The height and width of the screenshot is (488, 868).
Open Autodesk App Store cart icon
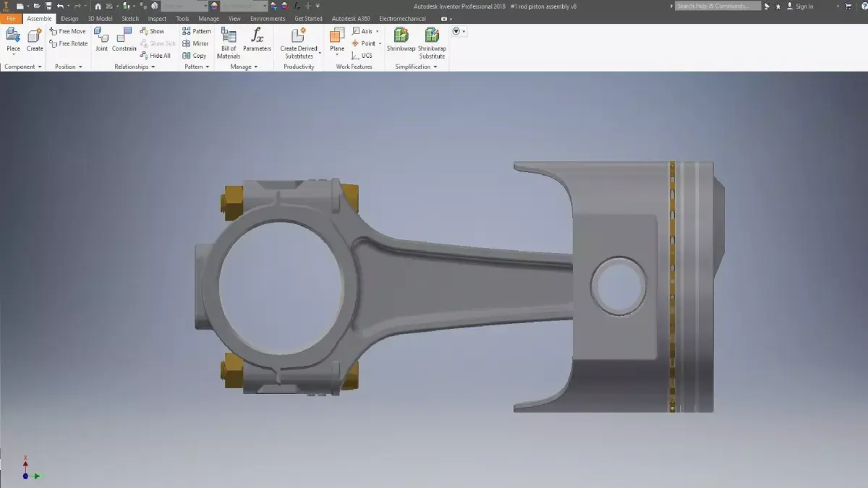(848, 6)
